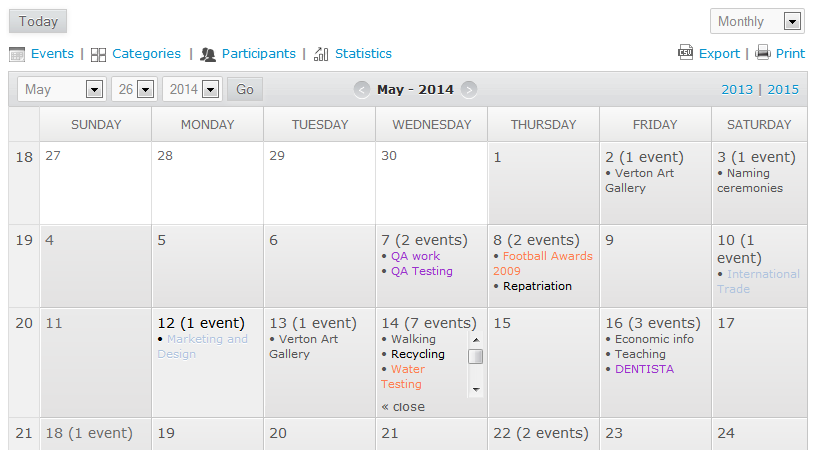Select 2 (1 event) day header

(x=645, y=157)
